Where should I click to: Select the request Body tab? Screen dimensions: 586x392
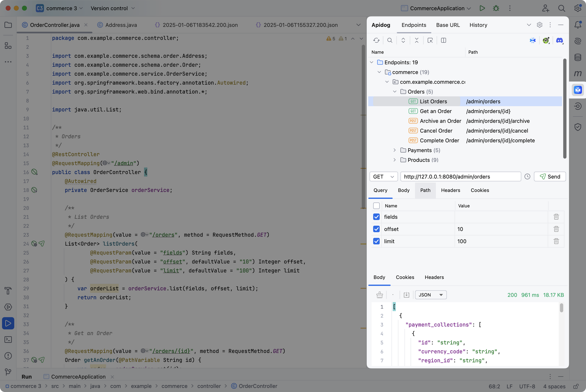click(x=404, y=190)
